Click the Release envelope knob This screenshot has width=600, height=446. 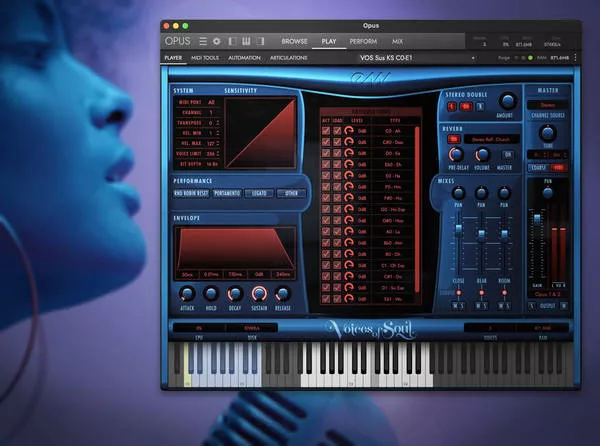click(x=283, y=294)
